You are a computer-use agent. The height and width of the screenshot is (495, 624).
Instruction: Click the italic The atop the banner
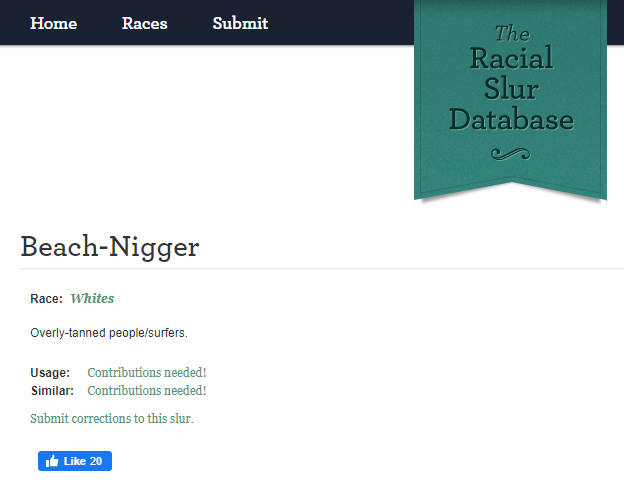tap(512, 32)
